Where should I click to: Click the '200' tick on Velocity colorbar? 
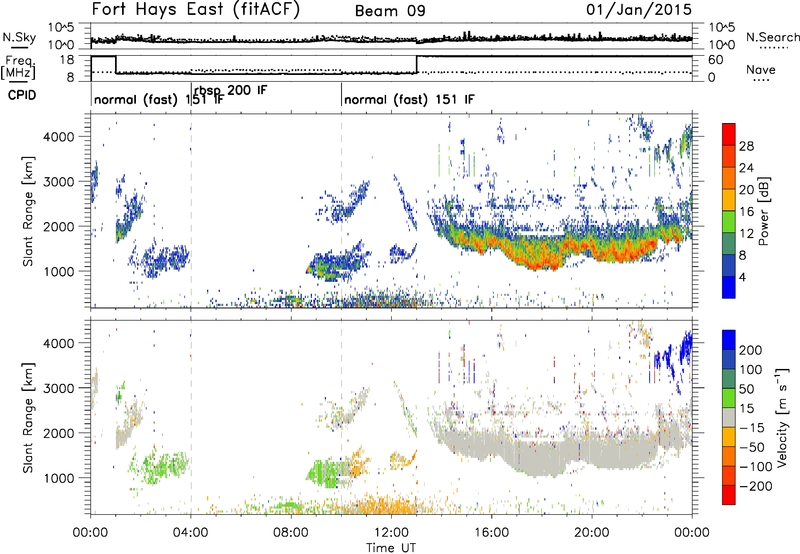tap(750, 350)
